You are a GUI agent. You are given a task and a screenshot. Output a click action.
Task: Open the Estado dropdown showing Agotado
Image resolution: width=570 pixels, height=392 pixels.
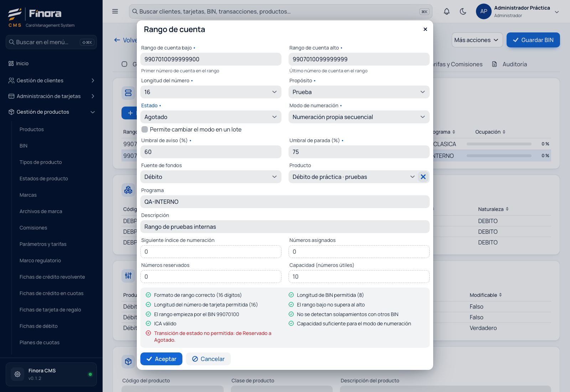(211, 117)
